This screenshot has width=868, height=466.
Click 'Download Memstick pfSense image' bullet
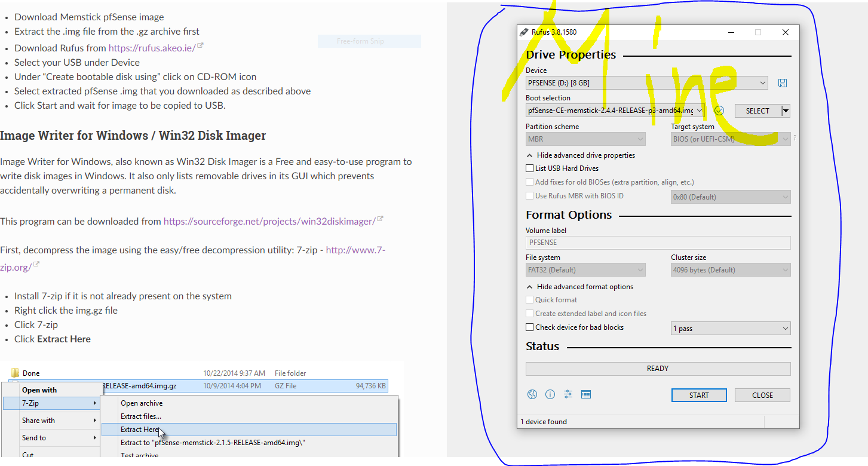89,17
